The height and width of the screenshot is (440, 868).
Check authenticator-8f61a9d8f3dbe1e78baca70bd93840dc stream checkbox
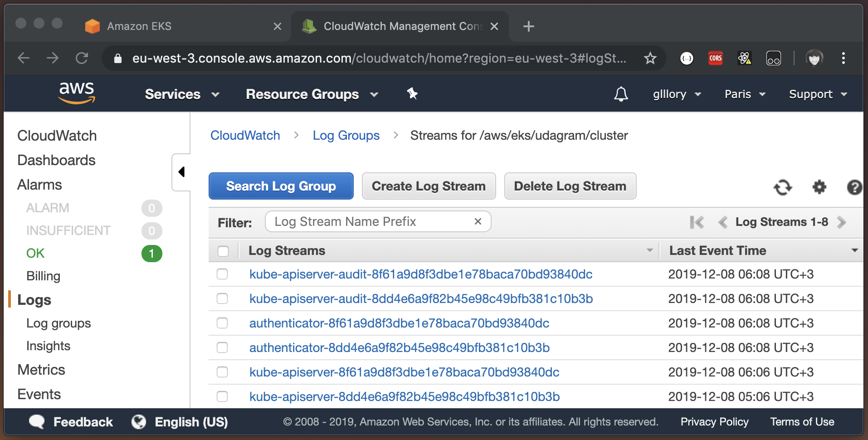222,323
